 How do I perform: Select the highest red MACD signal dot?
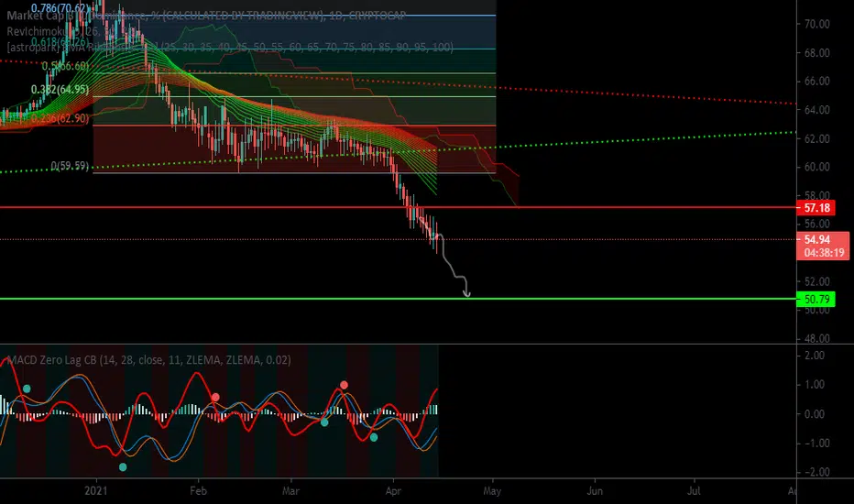tap(344, 385)
